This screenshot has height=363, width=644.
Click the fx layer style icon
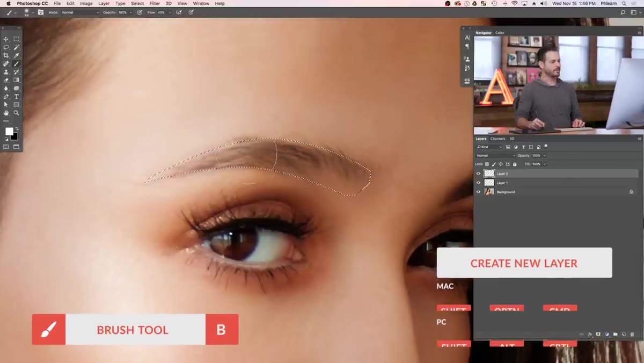click(x=590, y=334)
